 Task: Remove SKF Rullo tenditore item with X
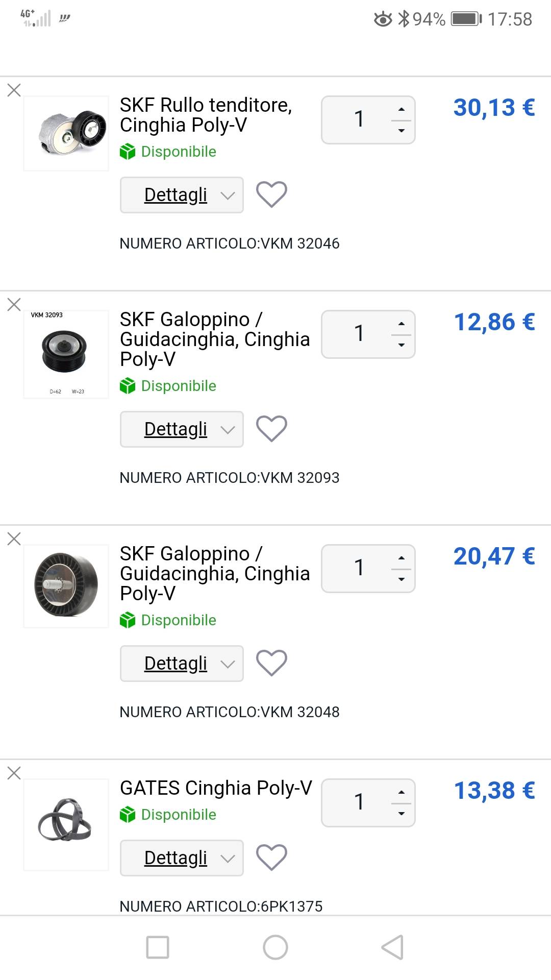click(x=14, y=90)
